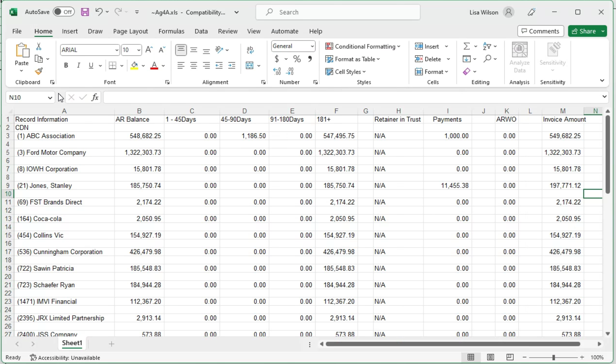Toggle Underline formatting
The width and height of the screenshot is (616, 364).
coord(91,65)
